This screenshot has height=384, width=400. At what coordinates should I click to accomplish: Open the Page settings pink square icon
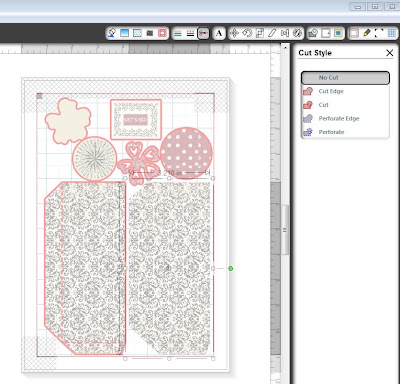[x=354, y=33]
